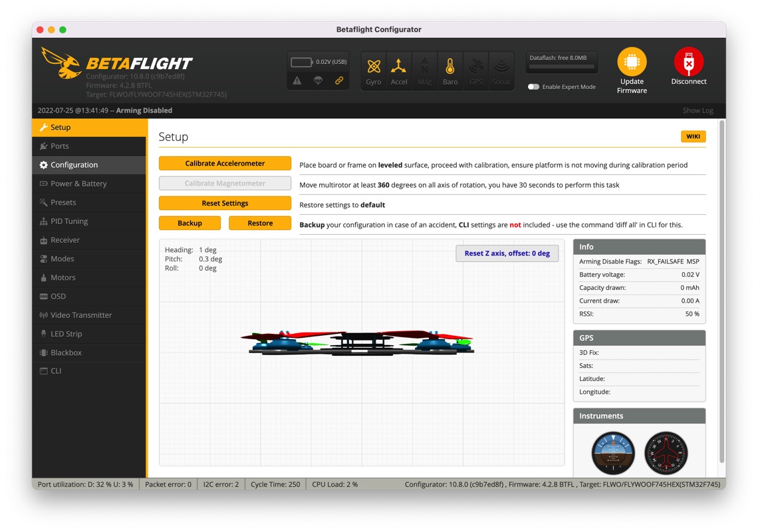Open the Presets tab

[x=89, y=202]
